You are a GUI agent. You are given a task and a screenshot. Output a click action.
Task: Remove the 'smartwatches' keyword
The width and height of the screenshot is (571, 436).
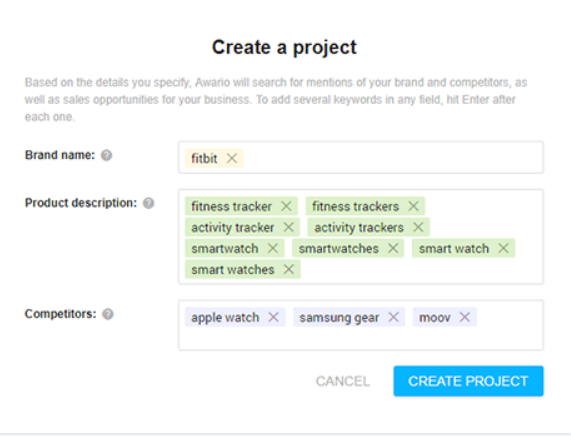tap(393, 248)
